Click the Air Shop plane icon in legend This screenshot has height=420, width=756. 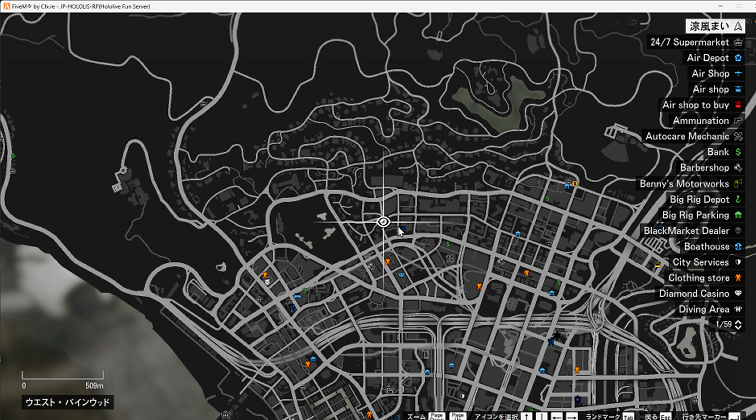[x=738, y=73]
